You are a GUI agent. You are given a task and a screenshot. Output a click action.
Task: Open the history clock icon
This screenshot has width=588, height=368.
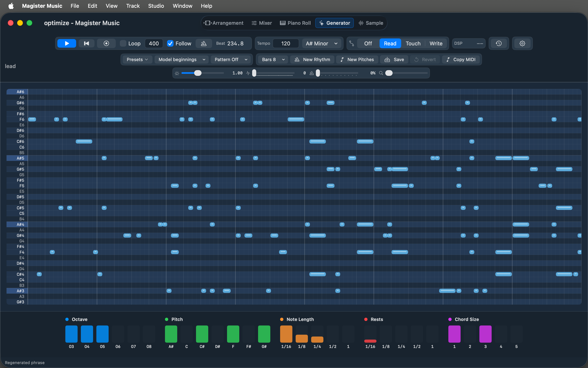pyautogui.click(x=499, y=43)
